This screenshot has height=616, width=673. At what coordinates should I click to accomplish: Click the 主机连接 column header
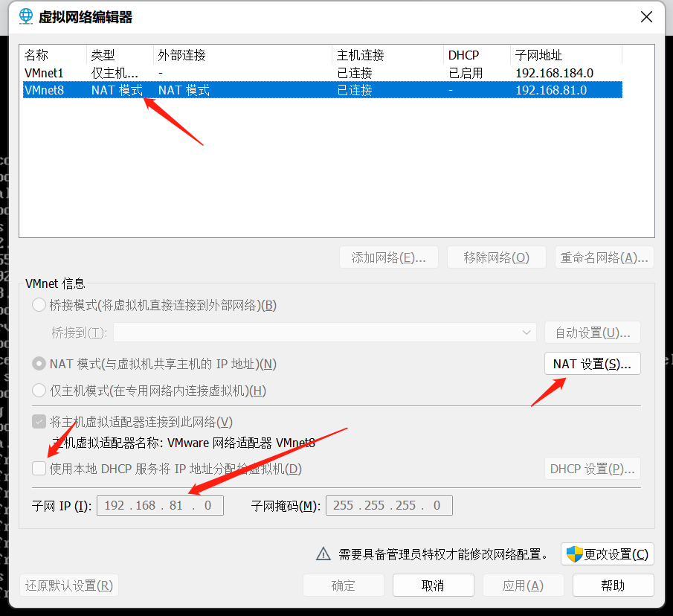click(x=387, y=55)
